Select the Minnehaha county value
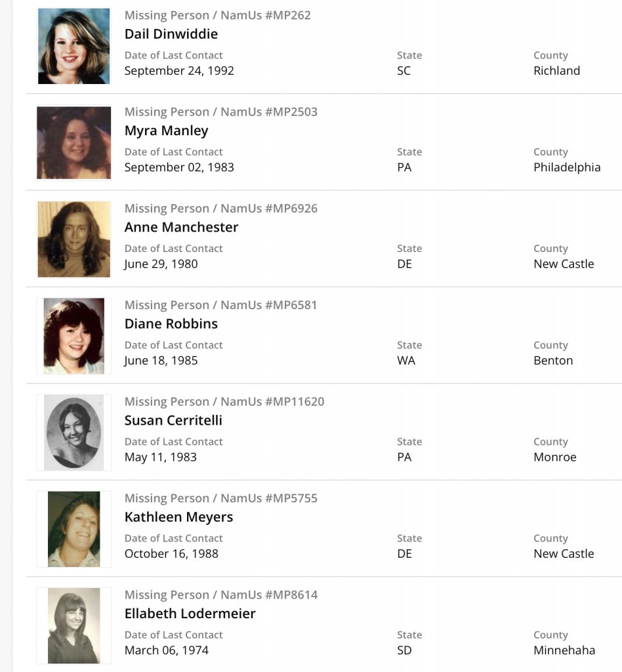Image resolution: width=622 pixels, height=672 pixels. click(564, 650)
